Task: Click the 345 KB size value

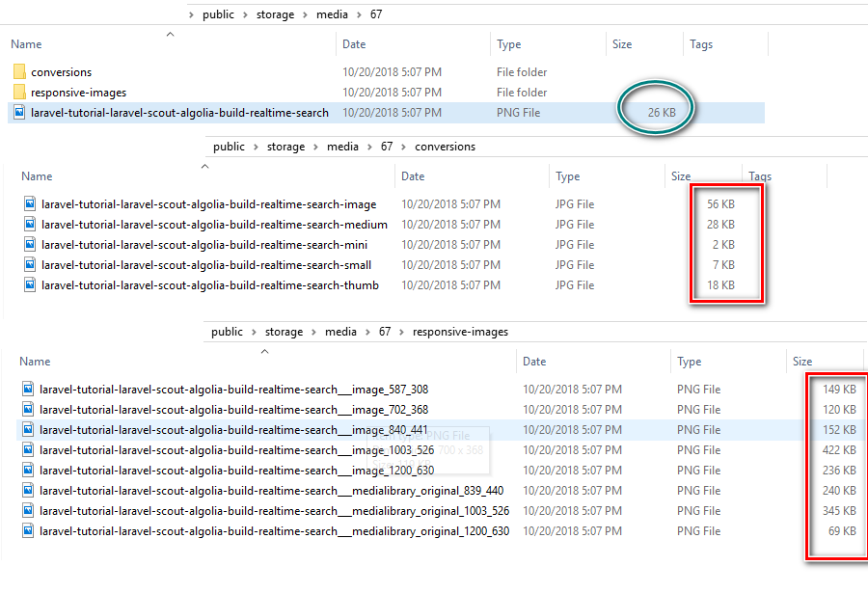Action: (839, 510)
